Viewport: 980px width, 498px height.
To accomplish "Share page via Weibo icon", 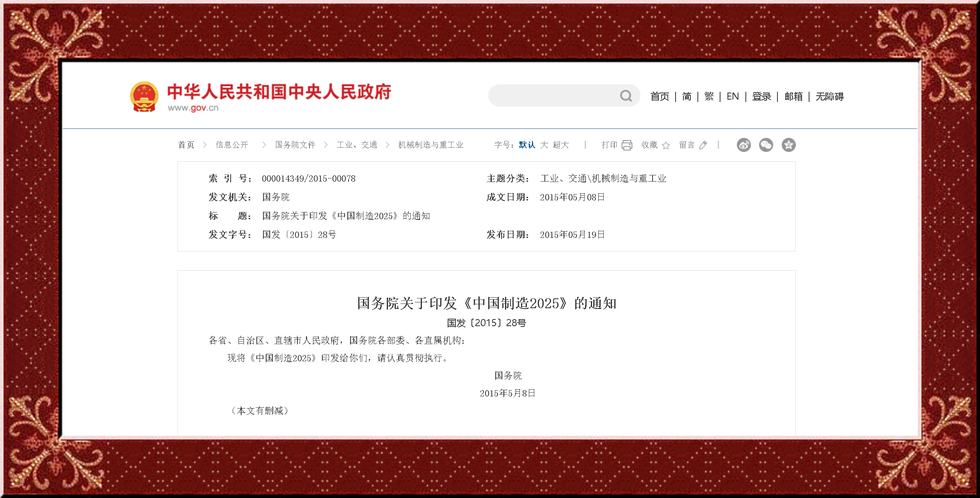I will click(x=743, y=145).
